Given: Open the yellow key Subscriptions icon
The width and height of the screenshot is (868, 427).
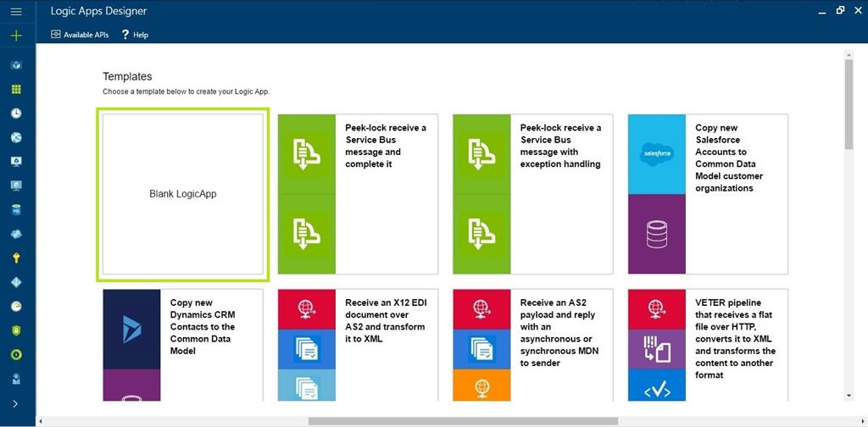Looking at the screenshot, I should 16,258.
